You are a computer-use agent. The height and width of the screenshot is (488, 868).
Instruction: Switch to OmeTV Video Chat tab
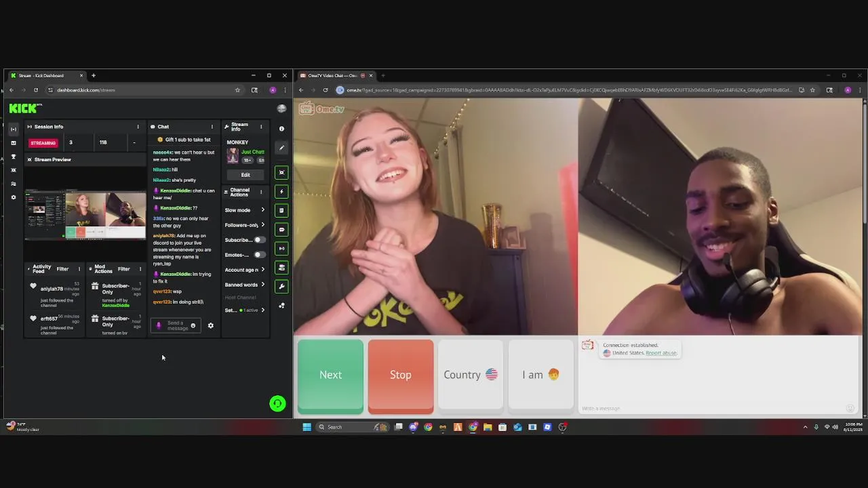pos(336,75)
